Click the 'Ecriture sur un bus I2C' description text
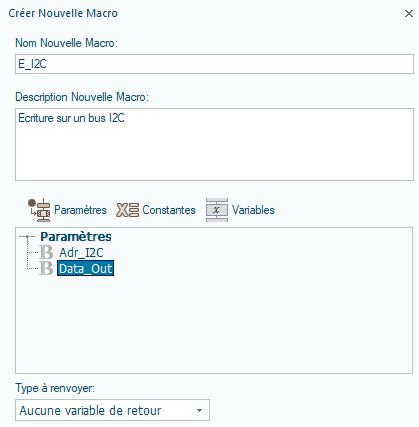419x427 pixels. click(71, 118)
